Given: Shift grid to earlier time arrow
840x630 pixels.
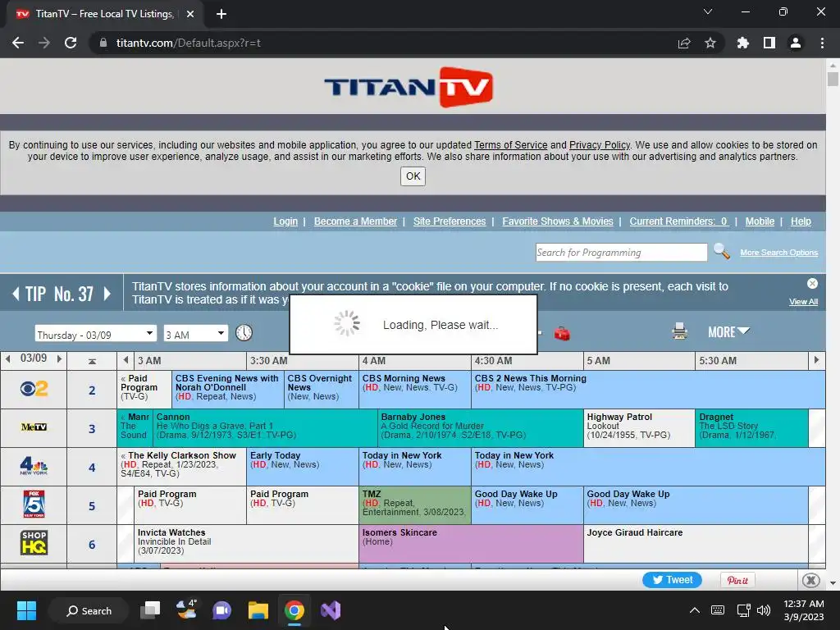Looking at the screenshot, I should [126, 360].
